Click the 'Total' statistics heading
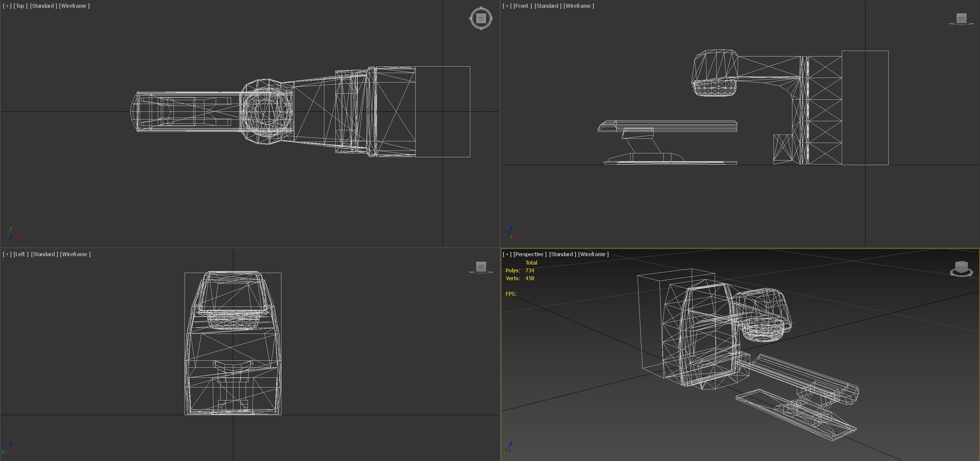Viewport: 980px width, 461px height. pyautogui.click(x=531, y=263)
